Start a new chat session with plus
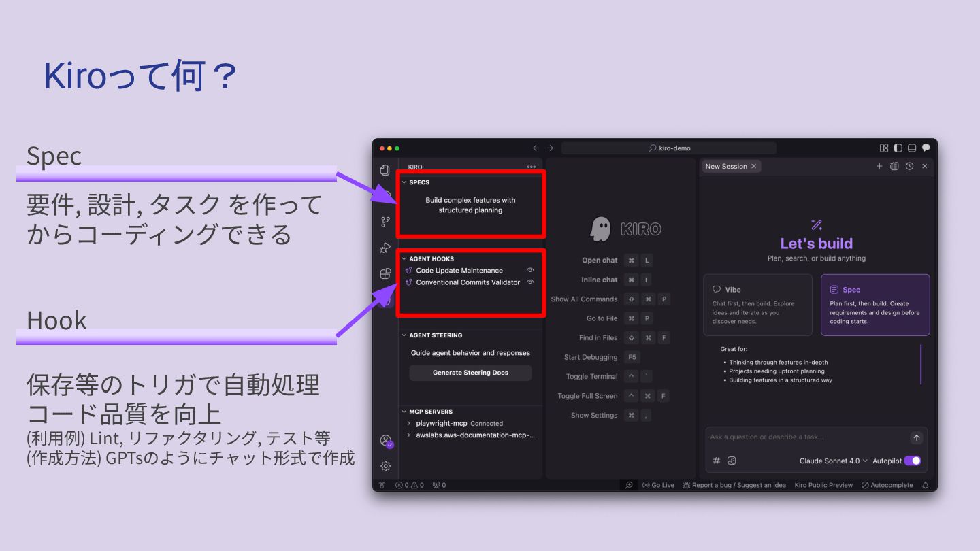The height and width of the screenshot is (551, 980). tap(879, 166)
